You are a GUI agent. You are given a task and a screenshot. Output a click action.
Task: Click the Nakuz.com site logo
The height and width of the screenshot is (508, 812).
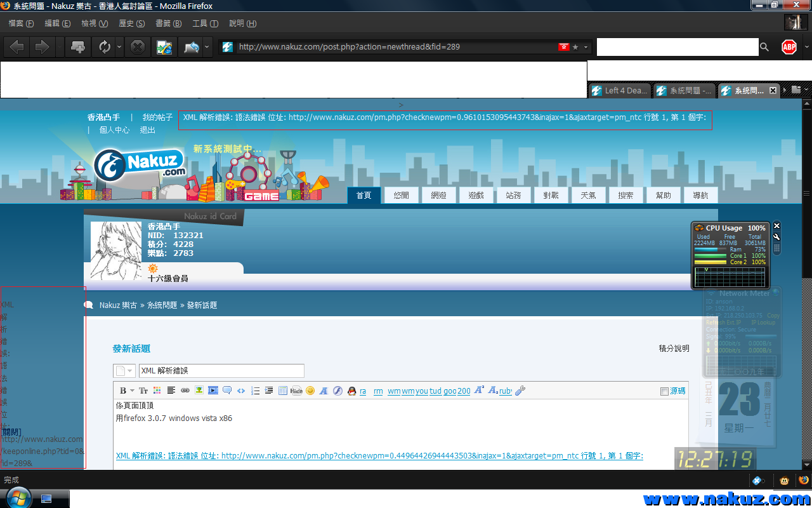140,165
